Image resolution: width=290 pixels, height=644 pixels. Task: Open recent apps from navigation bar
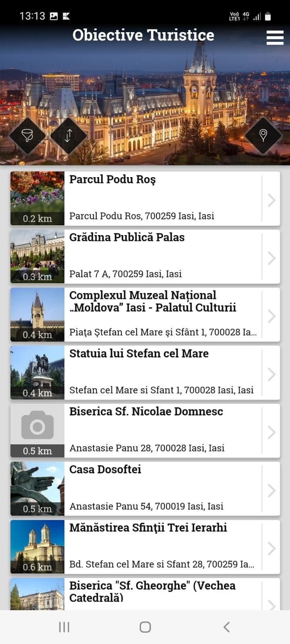pyautogui.click(x=64, y=627)
